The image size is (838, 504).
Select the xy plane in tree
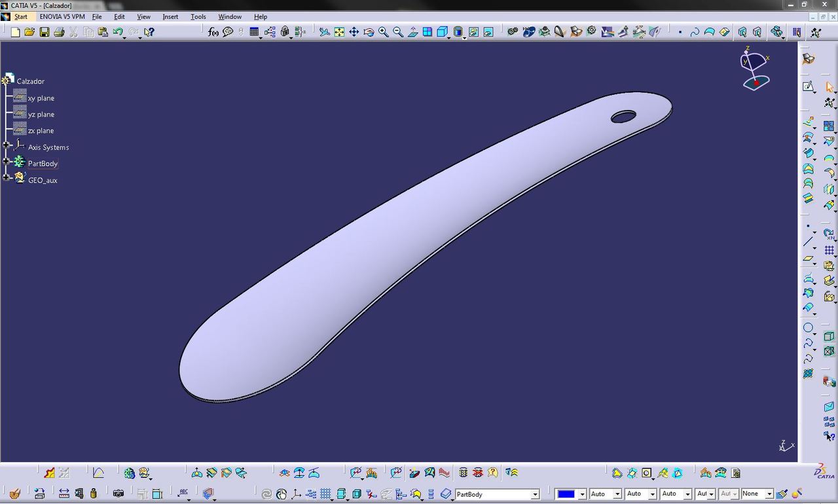pyautogui.click(x=41, y=98)
